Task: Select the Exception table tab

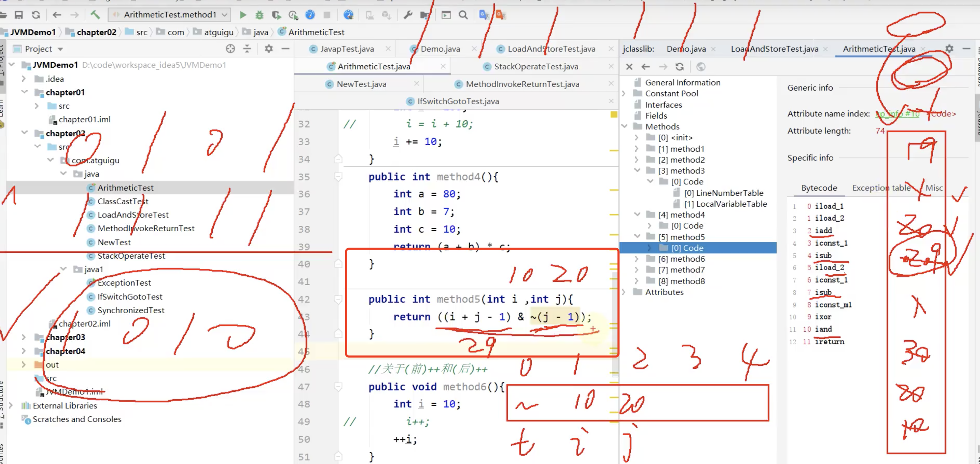Action: (x=881, y=188)
